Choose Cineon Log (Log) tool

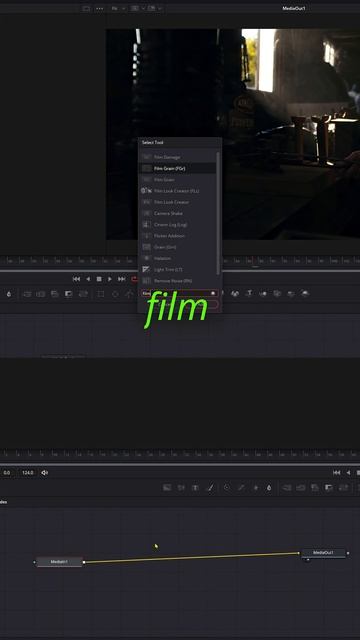click(178, 224)
